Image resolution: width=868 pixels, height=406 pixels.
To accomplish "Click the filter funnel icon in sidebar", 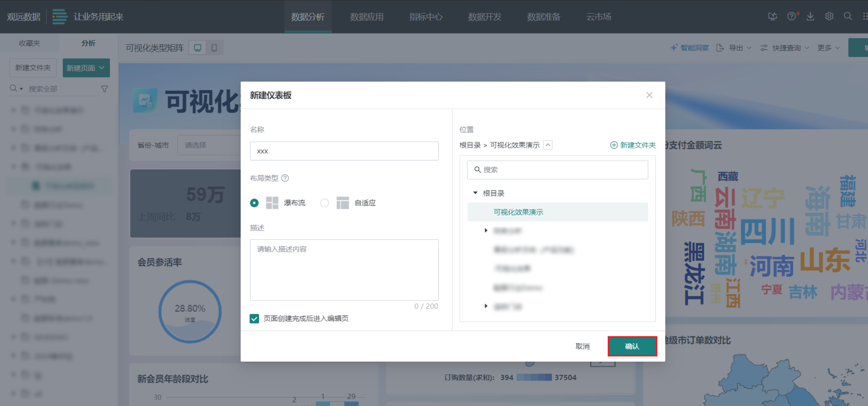I will tap(105, 89).
